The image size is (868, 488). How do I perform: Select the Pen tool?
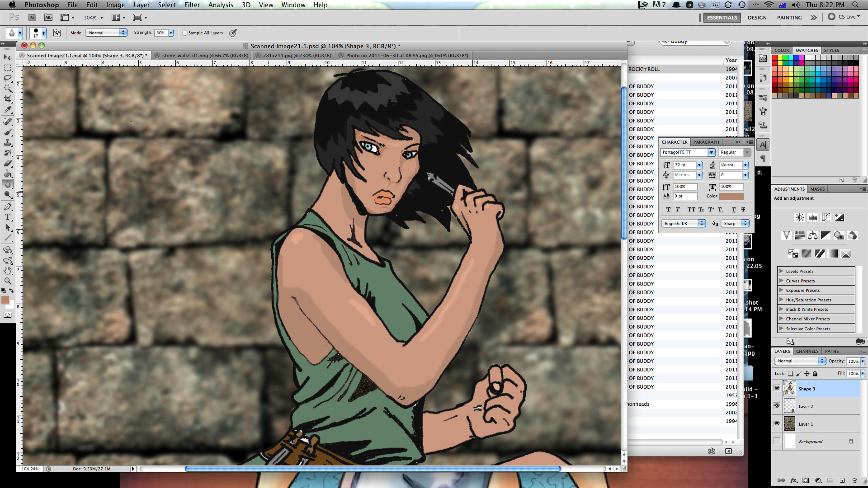(x=8, y=206)
